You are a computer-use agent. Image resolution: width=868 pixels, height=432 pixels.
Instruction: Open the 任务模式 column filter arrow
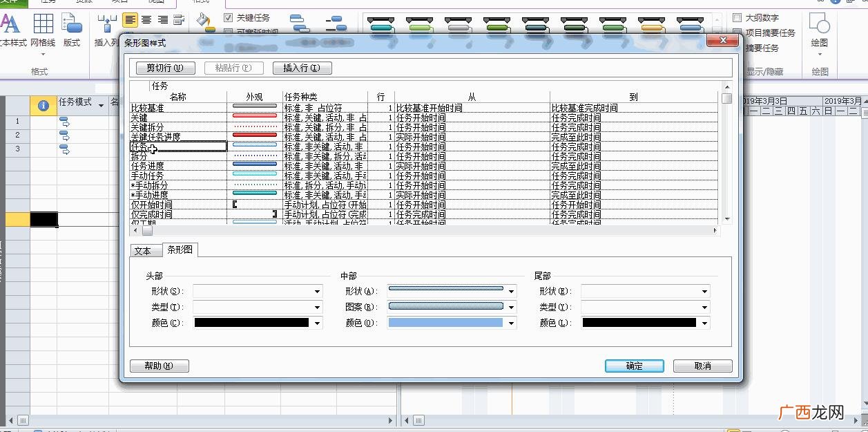[102, 105]
